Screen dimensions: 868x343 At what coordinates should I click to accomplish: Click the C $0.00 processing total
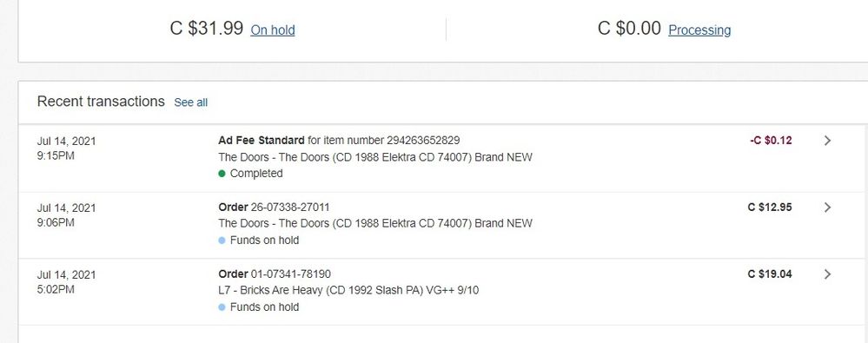point(629,28)
